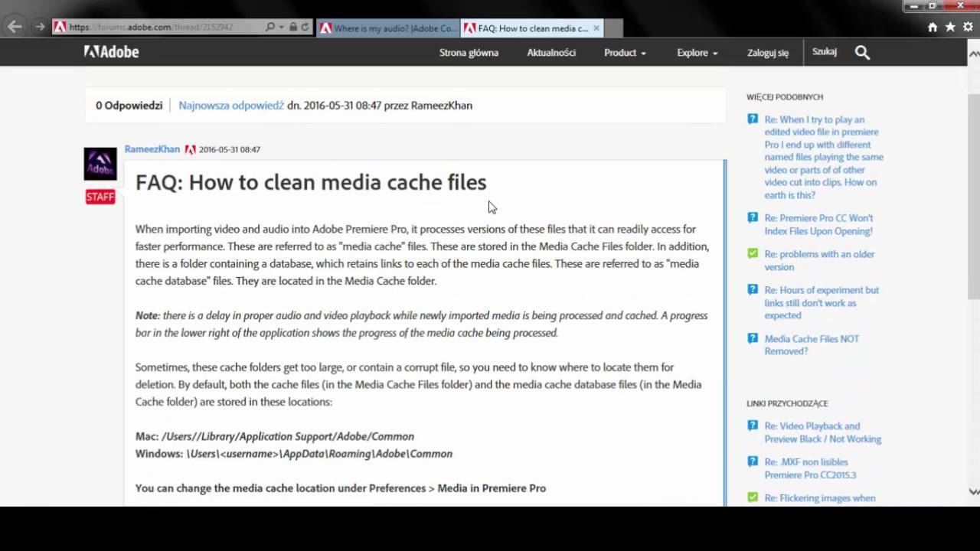Open 'Re: When I try to play an edited video' link

coord(824,157)
